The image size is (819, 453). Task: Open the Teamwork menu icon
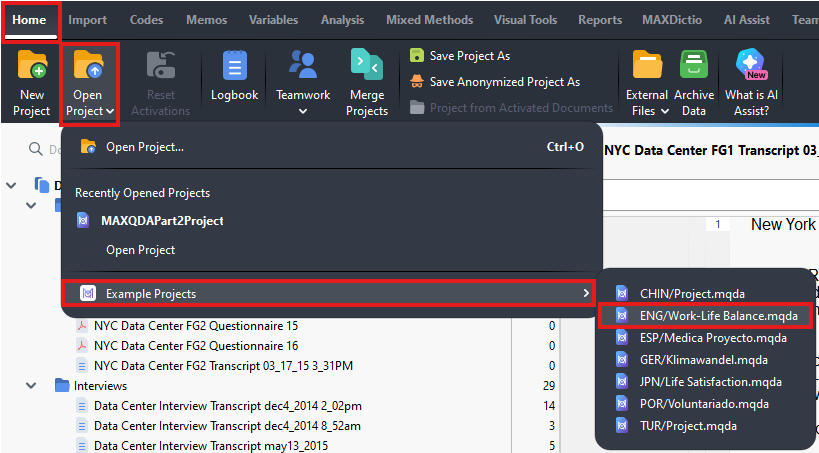(x=303, y=64)
